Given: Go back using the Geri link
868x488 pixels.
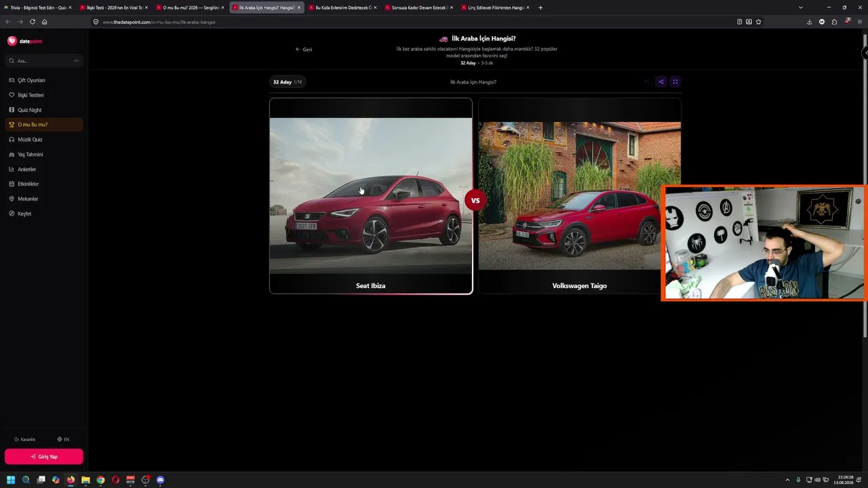Looking at the screenshot, I should tap(304, 49).
